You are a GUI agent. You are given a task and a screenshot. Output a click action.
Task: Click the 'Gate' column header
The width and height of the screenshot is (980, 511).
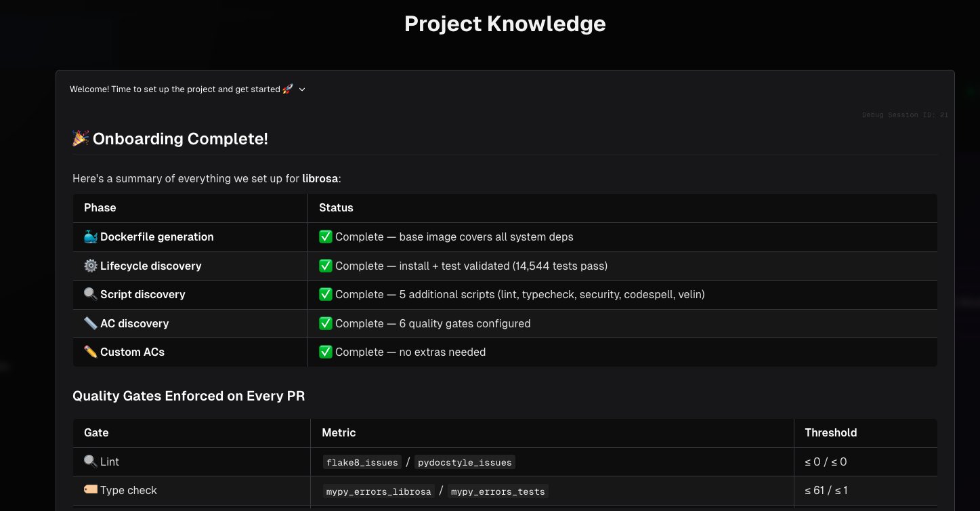coord(96,433)
